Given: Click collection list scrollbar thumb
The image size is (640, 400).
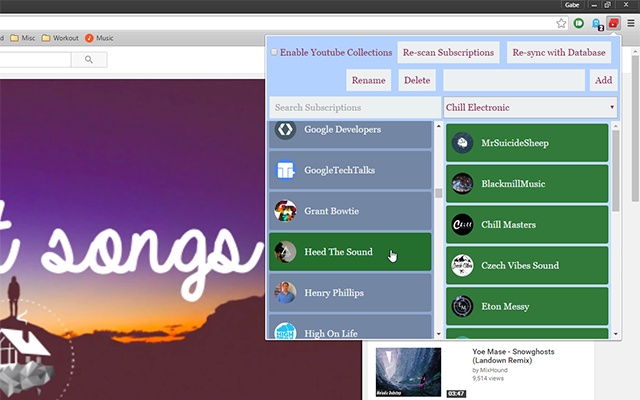Looking at the screenshot, I should tap(616, 171).
